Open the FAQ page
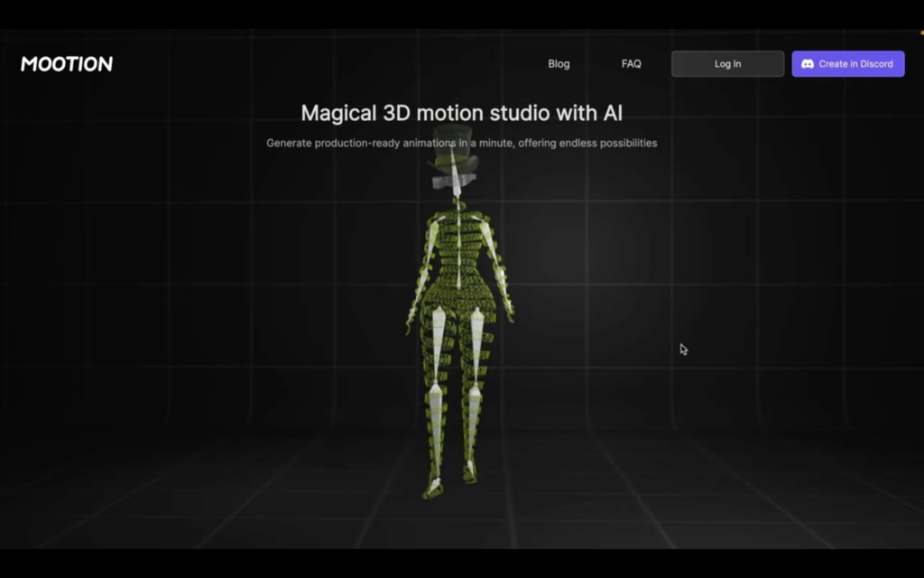The height and width of the screenshot is (578, 924). (632, 64)
